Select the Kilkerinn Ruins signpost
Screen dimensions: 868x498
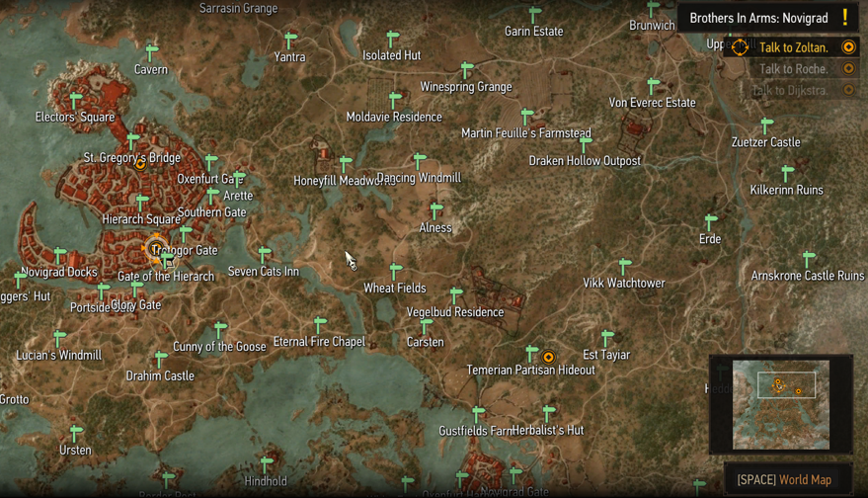[788, 173]
